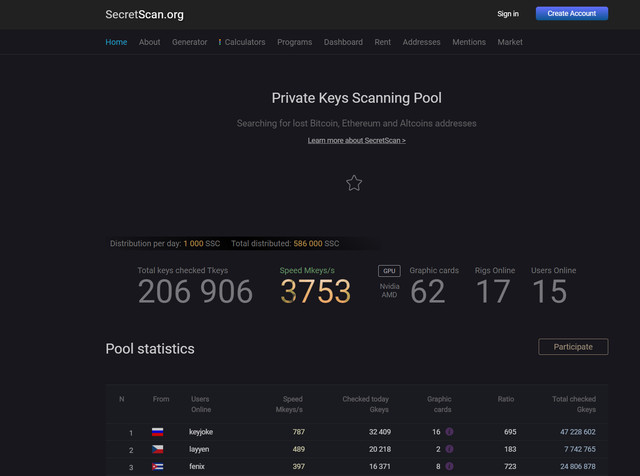This screenshot has height=476, width=640.
Task: Click the Sign in link
Action: coord(508,14)
